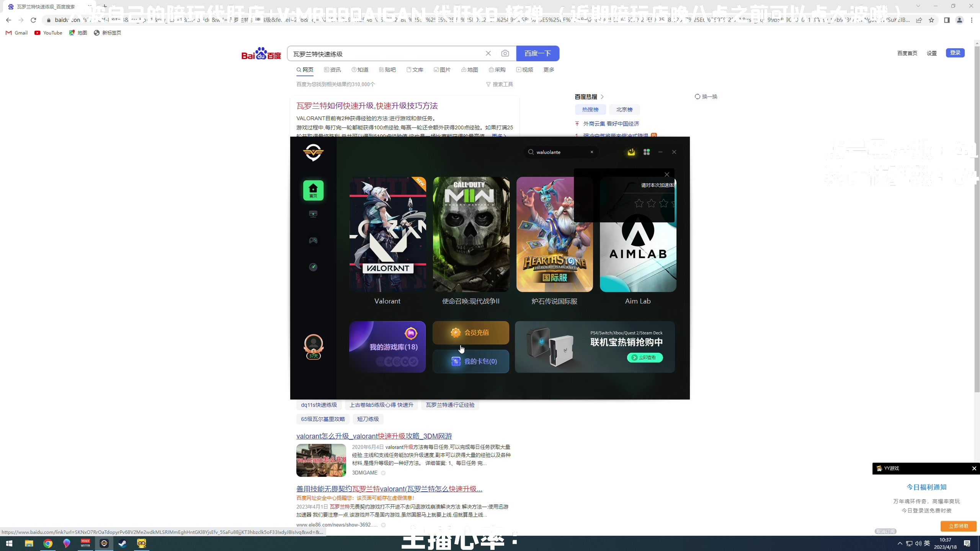Clear the Baidu search box
The width and height of the screenshot is (980, 551).
488,54
